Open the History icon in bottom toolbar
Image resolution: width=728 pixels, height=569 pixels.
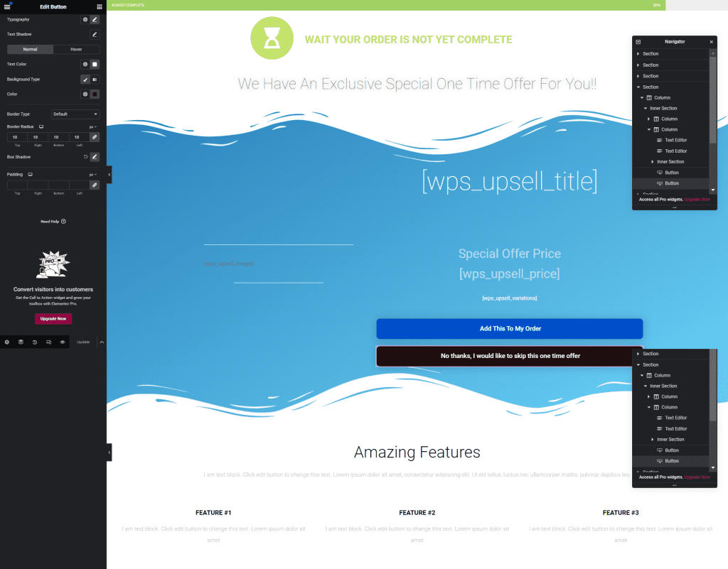coord(35,342)
